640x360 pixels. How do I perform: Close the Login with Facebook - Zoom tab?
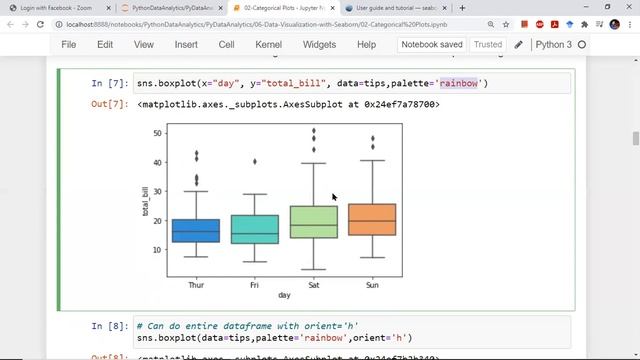[108, 8]
